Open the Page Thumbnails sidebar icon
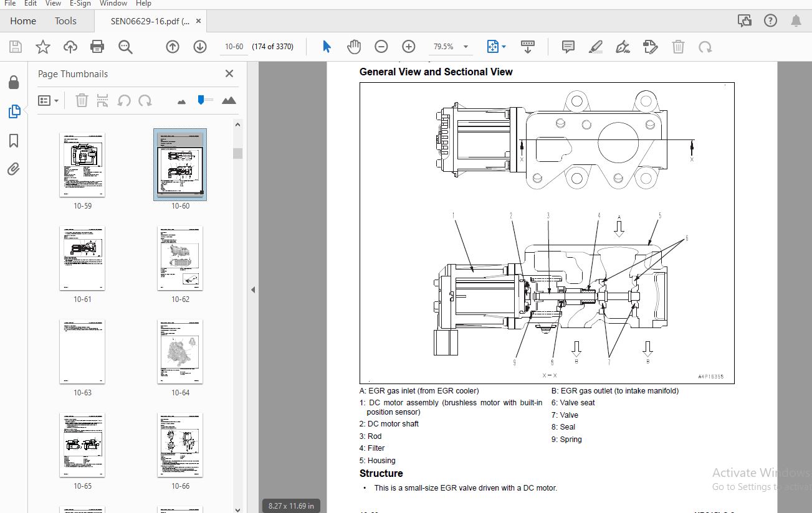Image resolution: width=812 pixels, height=513 pixels. tap(14, 111)
